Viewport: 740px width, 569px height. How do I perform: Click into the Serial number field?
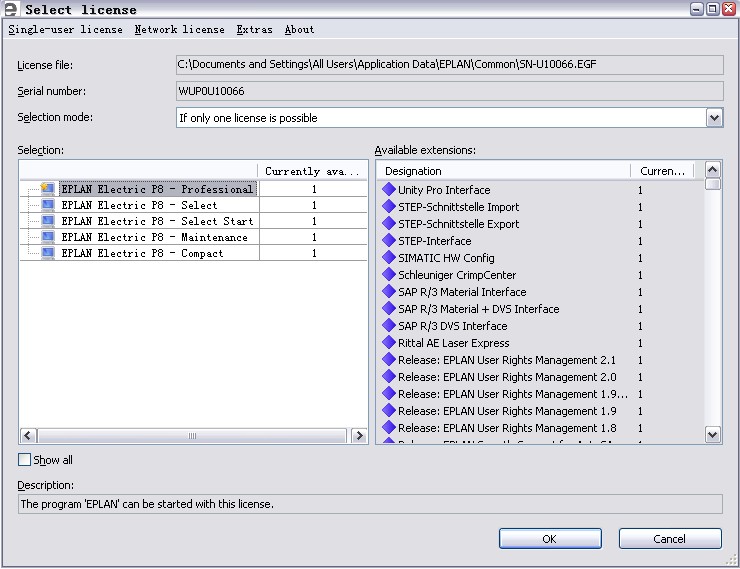point(449,92)
